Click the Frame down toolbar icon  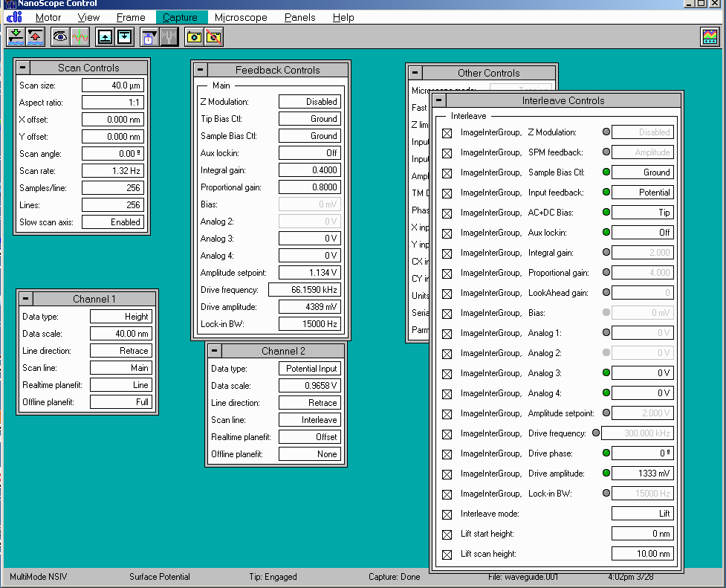(124, 37)
